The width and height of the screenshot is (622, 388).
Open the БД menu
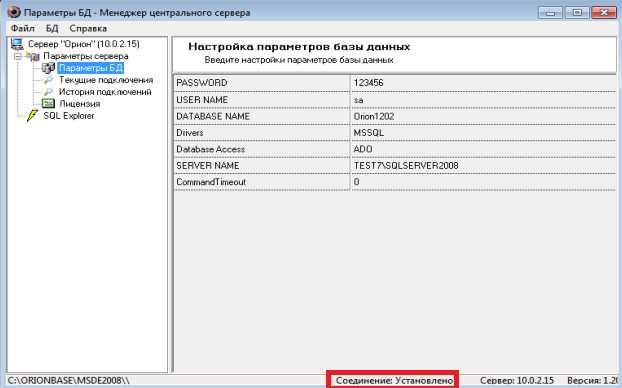click(52, 29)
